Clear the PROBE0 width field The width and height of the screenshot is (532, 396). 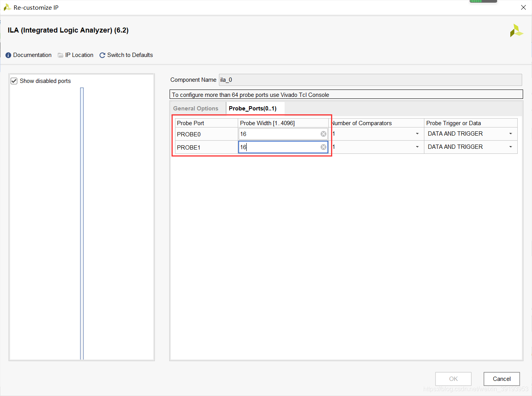pyautogui.click(x=323, y=134)
